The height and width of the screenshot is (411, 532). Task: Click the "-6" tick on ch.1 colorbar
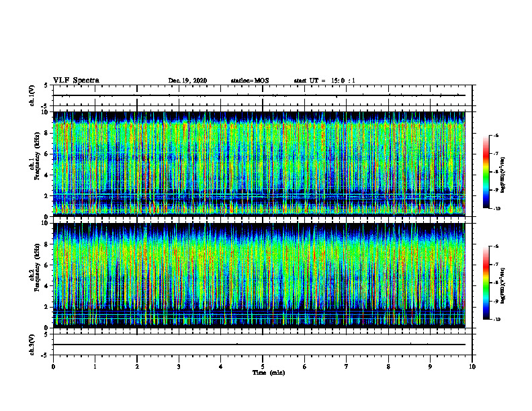[x=496, y=135]
